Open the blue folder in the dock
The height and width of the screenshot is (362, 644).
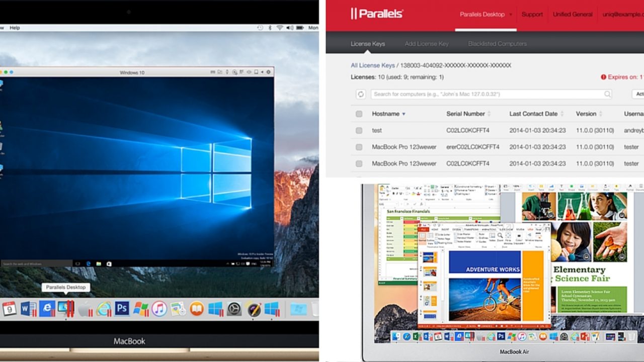pyautogui.click(x=298, y=308)
